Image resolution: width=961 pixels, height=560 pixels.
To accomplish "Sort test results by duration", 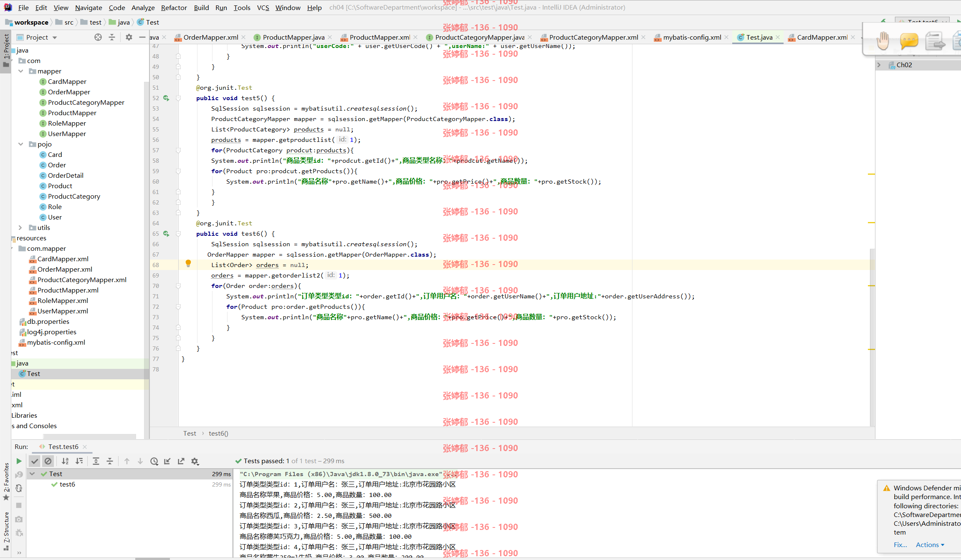I will pos(79,461).
